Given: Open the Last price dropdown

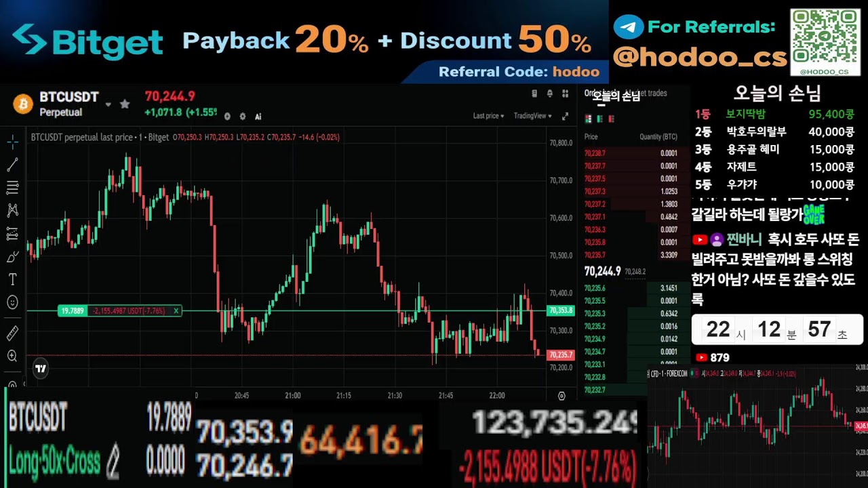Looking at the screenshot, I should [488, 116].
